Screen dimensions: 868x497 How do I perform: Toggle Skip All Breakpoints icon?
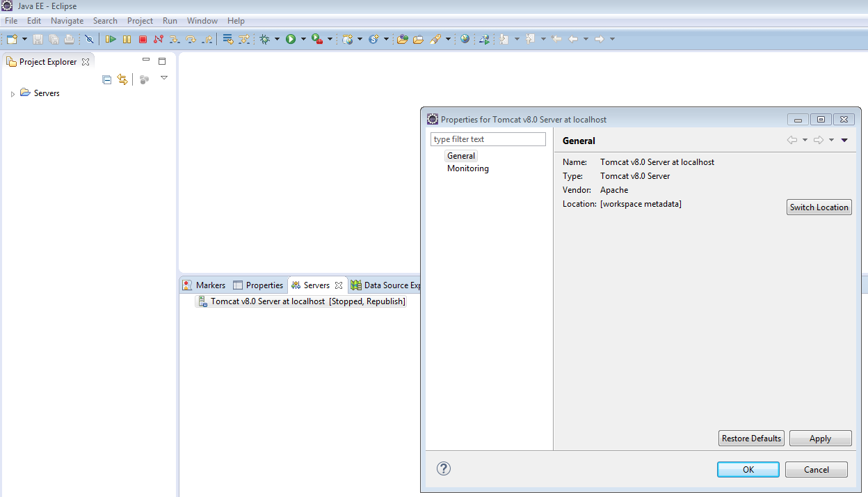[x=89, y=39]
